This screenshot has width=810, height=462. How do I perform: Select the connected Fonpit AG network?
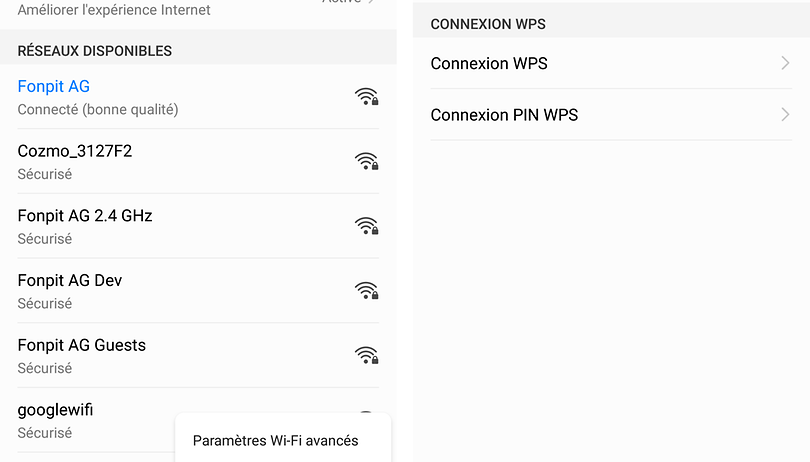198,97
